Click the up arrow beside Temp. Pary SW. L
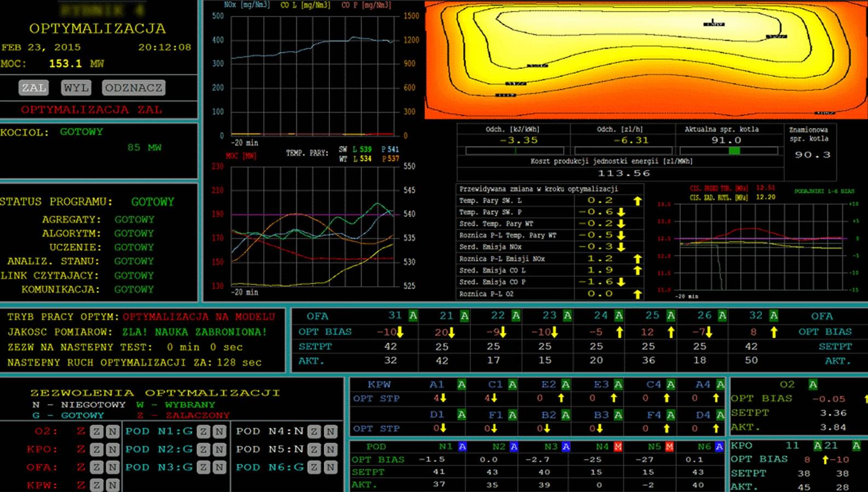Screen dimensions: 868x492 [x=637, y=201]
